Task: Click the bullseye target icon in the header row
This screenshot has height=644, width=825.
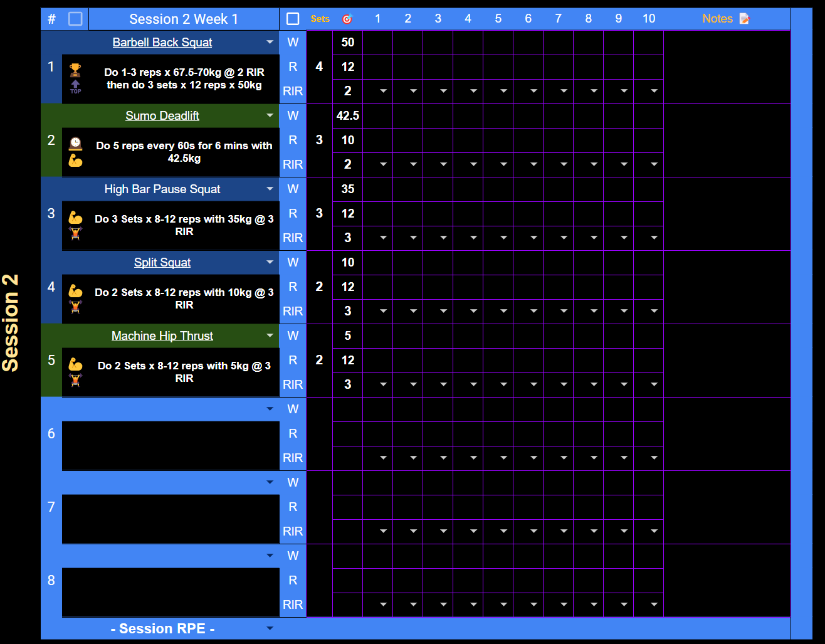Action: tap(349, 18)
